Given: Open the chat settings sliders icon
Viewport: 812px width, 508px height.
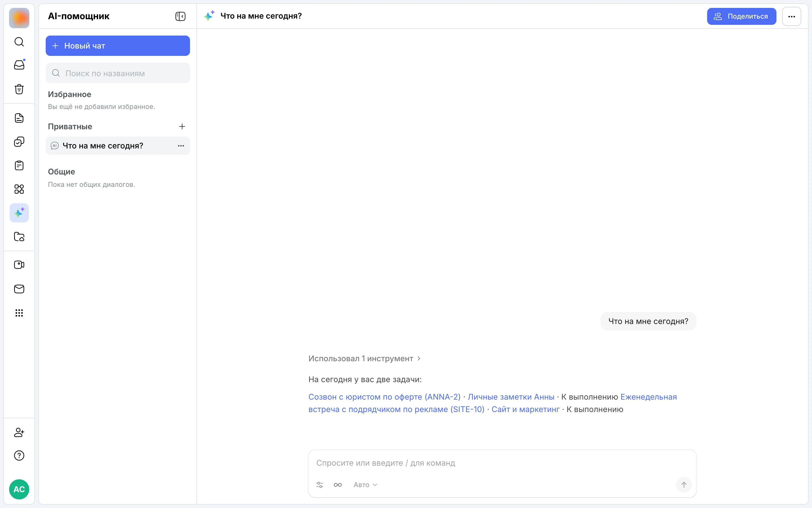Looking at the screenshot, I should (320, 485).
